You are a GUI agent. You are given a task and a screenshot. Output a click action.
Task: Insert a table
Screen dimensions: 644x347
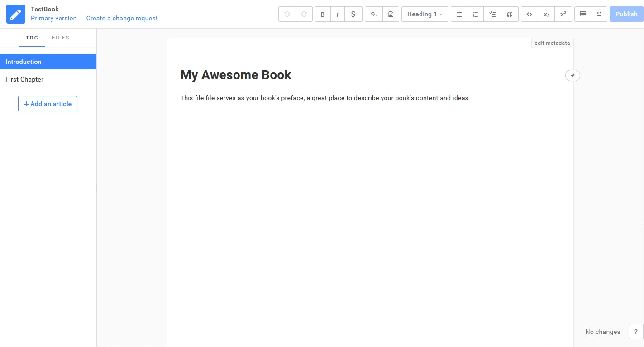[x=582, y=14]
